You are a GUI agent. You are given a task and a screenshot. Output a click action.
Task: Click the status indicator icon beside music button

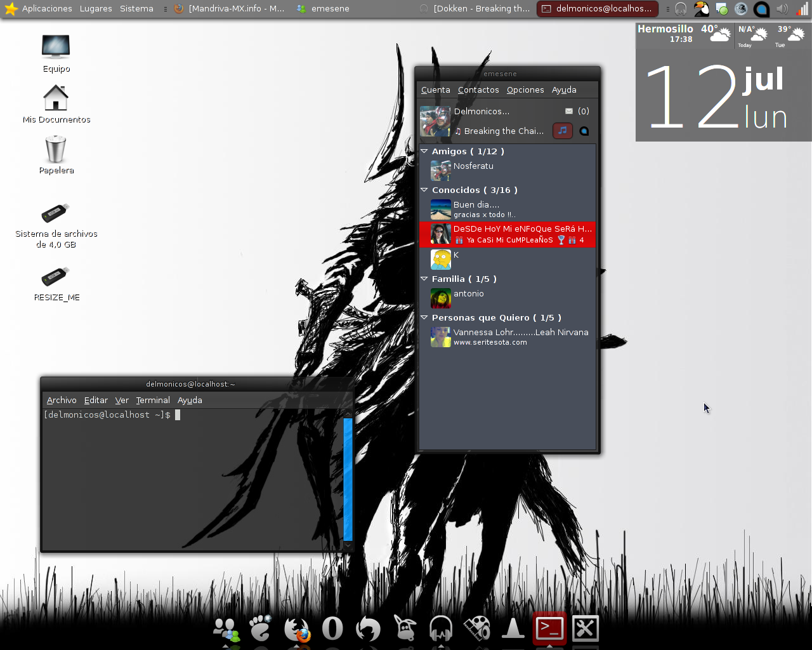[584, 131]
